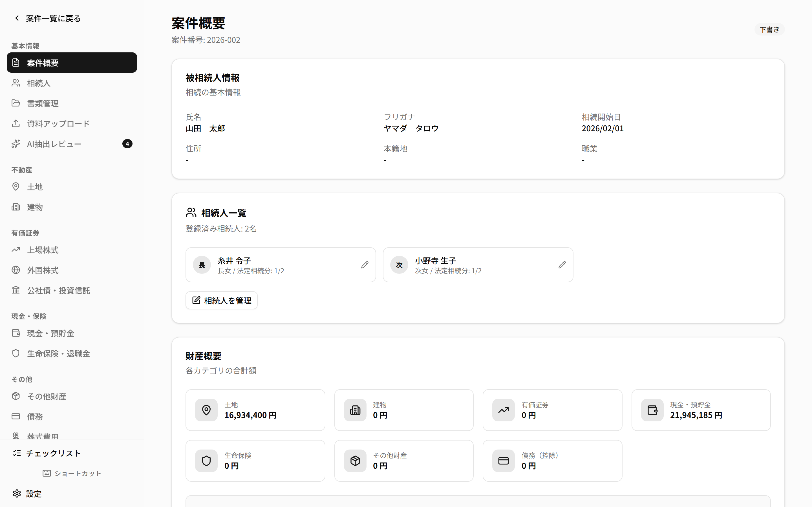Viewport: 812px width, 507px height.
Task: Select the 生命保険・退職金 shield icon
Action: coord(16,353)
